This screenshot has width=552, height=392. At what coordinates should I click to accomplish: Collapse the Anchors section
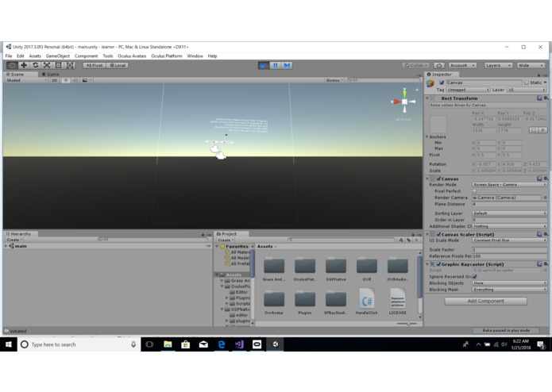(427, 136)
